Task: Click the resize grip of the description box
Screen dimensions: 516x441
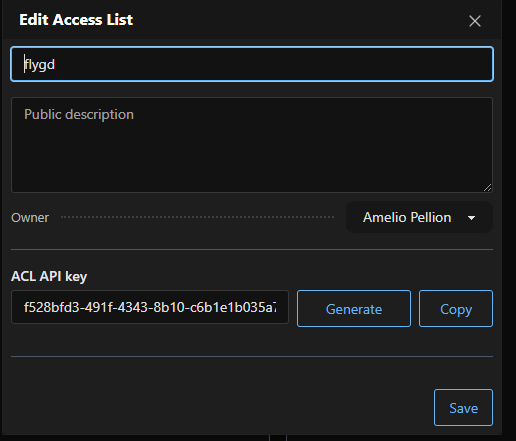Action: (x=487, y=188)
